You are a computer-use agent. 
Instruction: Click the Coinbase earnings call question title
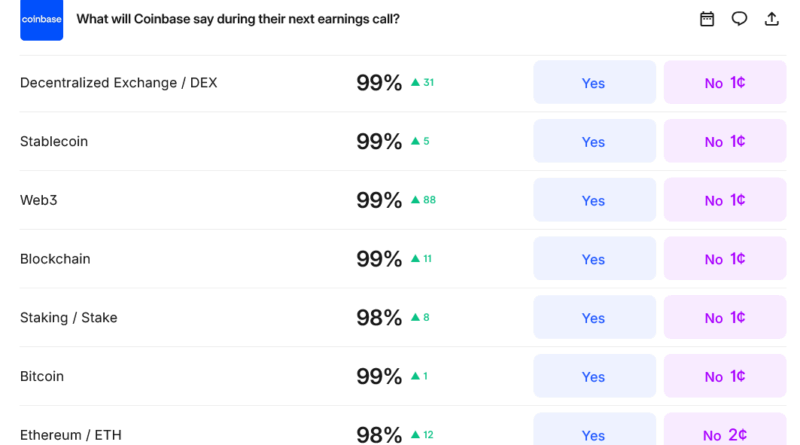coord(238,19)
